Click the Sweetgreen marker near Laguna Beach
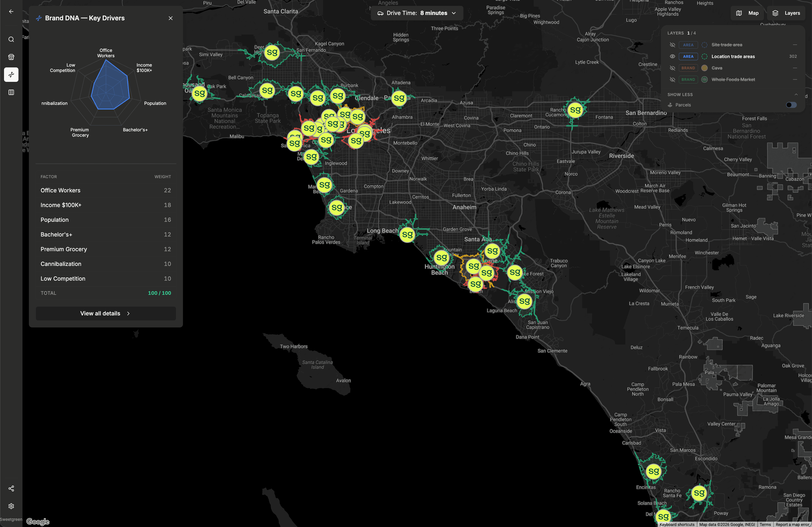Viewport: 812px width, 527px height. [x=524, y=301]
